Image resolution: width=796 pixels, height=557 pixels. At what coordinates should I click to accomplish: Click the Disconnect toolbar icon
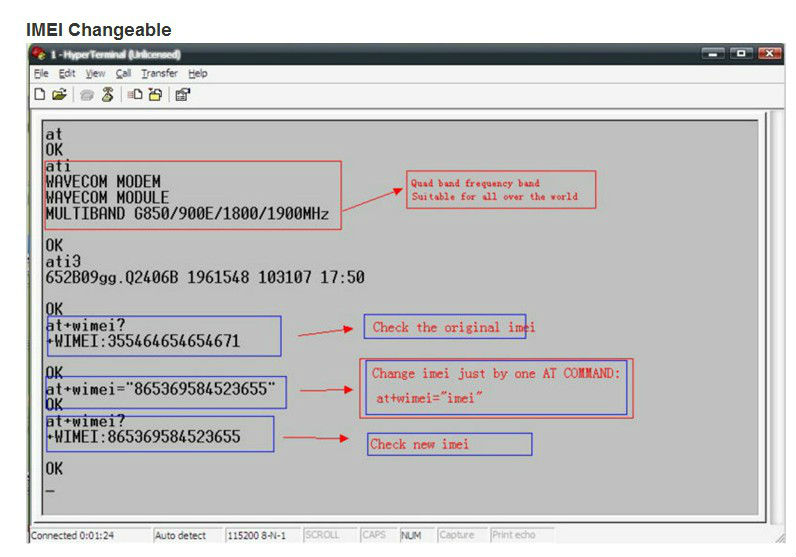click(x=108, y=94)
